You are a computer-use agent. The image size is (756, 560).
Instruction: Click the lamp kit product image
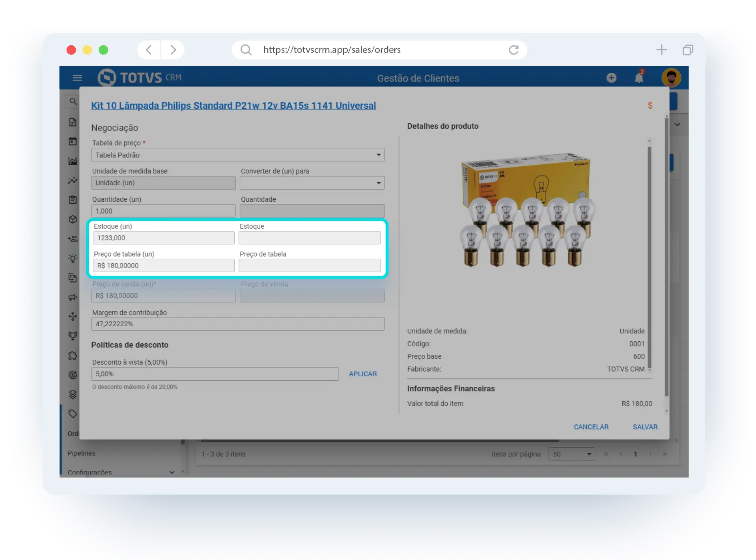[527, 210]
